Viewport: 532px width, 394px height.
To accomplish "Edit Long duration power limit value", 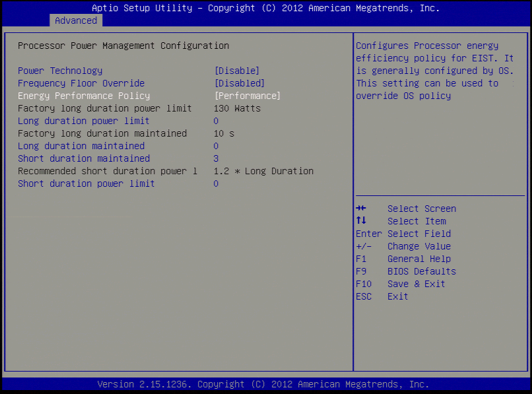I will click(x=216, y=121).
